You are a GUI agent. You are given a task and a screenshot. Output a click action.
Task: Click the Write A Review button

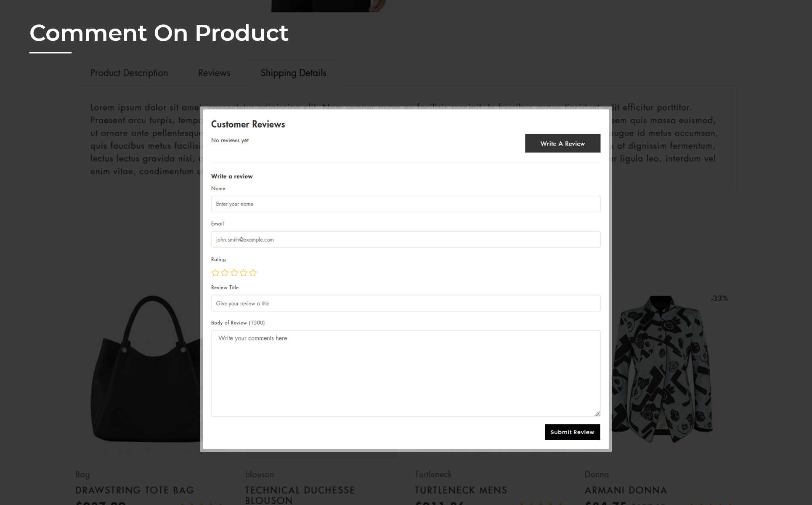point(563,144)
